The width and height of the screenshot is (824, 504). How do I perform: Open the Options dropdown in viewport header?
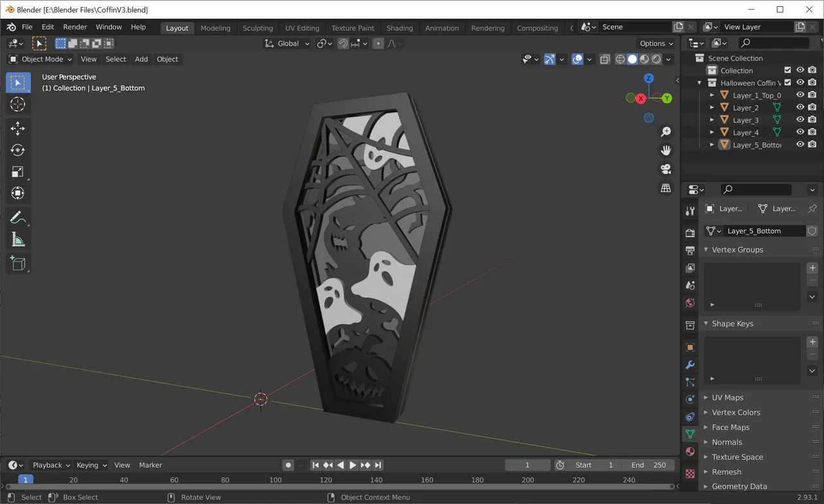pos(656,44)
